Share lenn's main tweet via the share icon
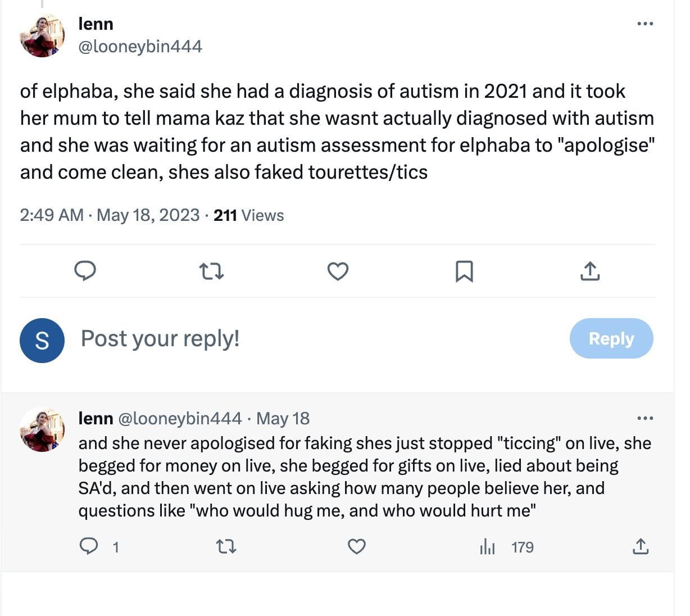 tap(589, 271)
